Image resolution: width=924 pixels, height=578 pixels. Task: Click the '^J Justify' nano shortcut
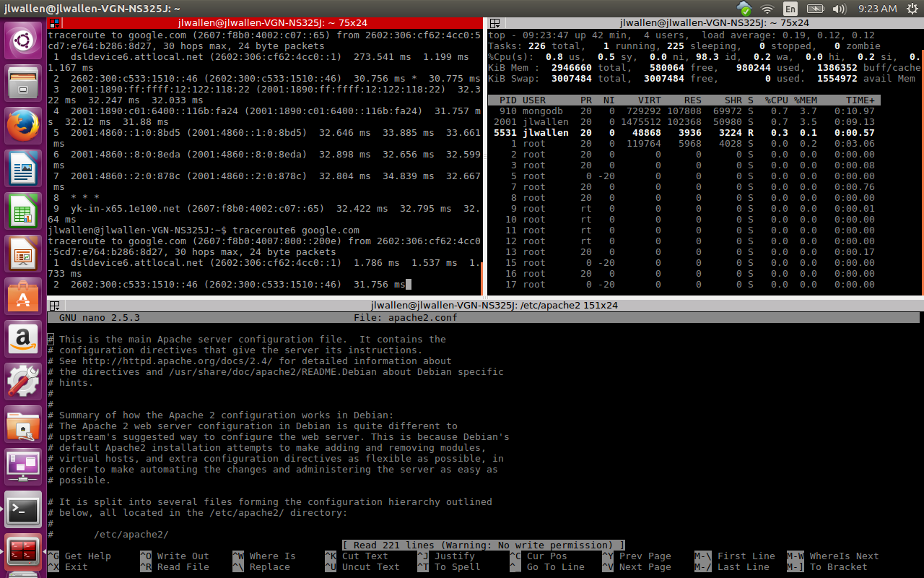(446, 556)
